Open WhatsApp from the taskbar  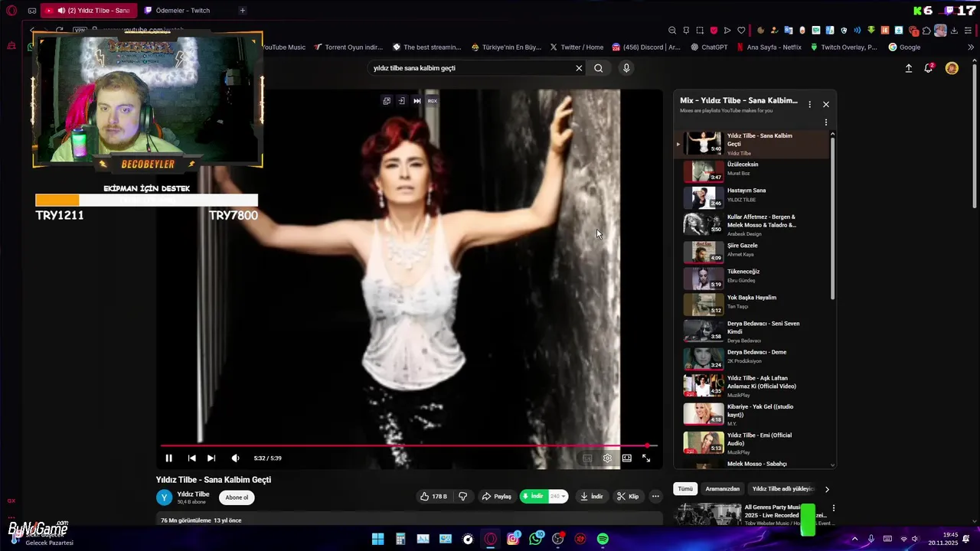(535, 540)
